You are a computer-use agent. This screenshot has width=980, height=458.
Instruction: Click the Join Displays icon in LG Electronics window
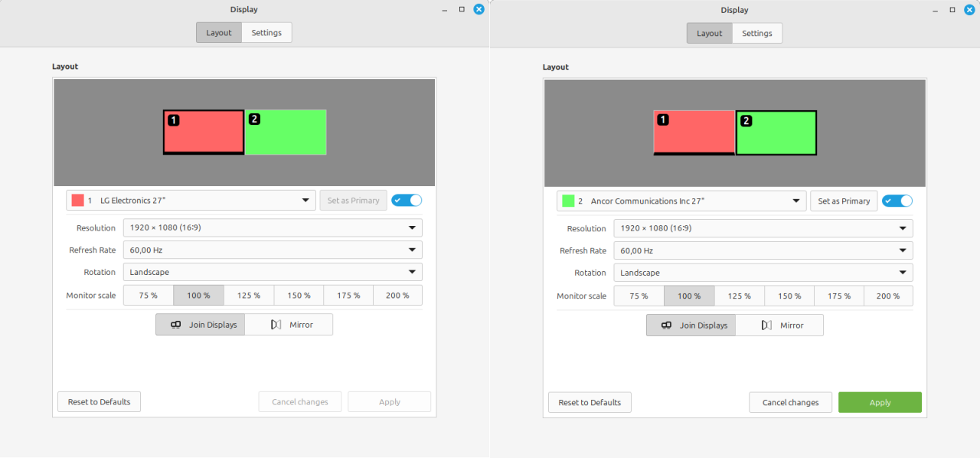click(176, 325)
